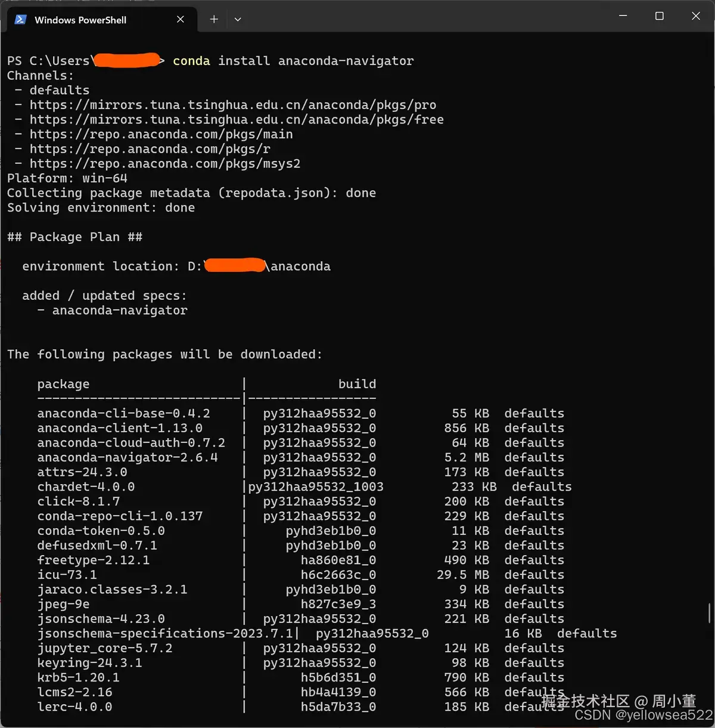The image size is (715, 728).
Task: Close the Windows PowerShell tab
Action: (x=181, y=20)
